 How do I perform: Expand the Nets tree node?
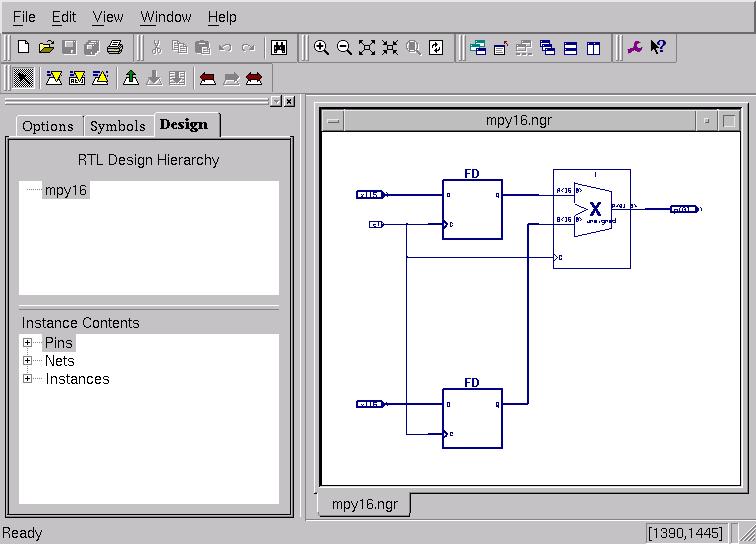point(28,361)
